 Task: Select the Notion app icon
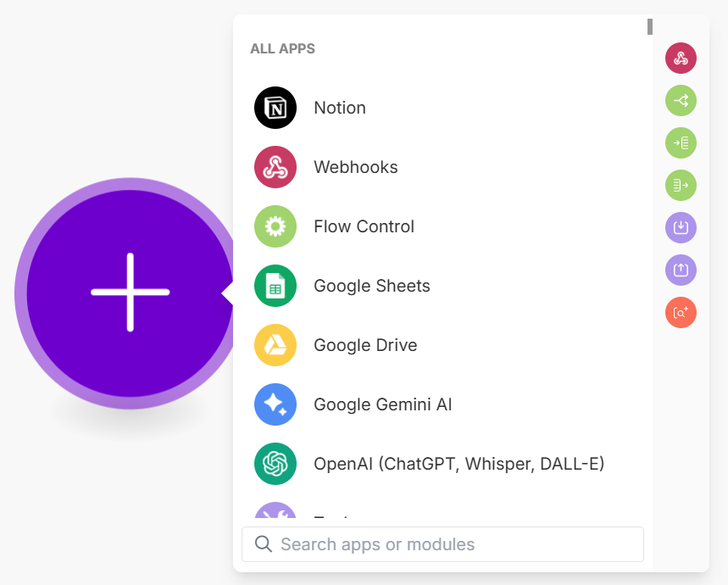pyautogui.click(x=275, y=108)
